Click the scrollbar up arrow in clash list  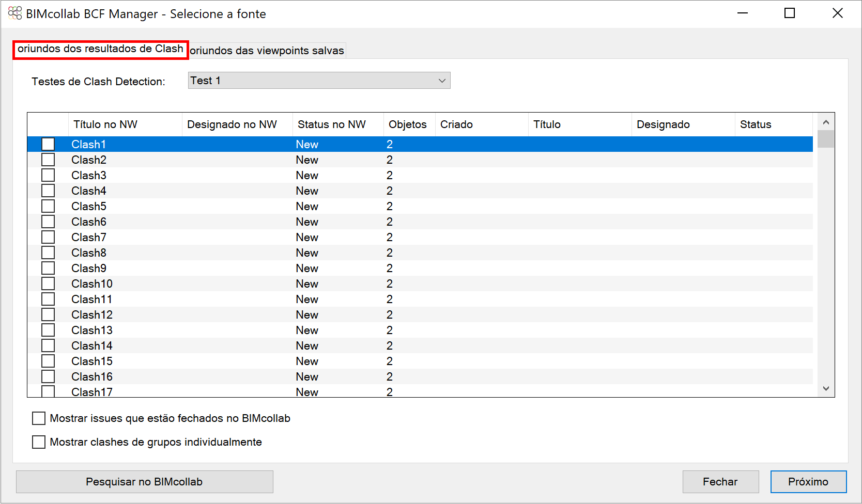[826, 122]
